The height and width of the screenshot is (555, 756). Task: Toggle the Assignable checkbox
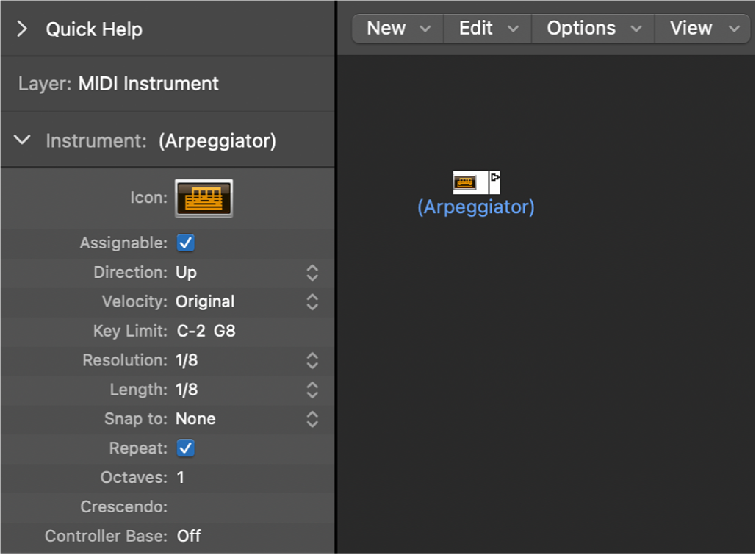(185, 243)
